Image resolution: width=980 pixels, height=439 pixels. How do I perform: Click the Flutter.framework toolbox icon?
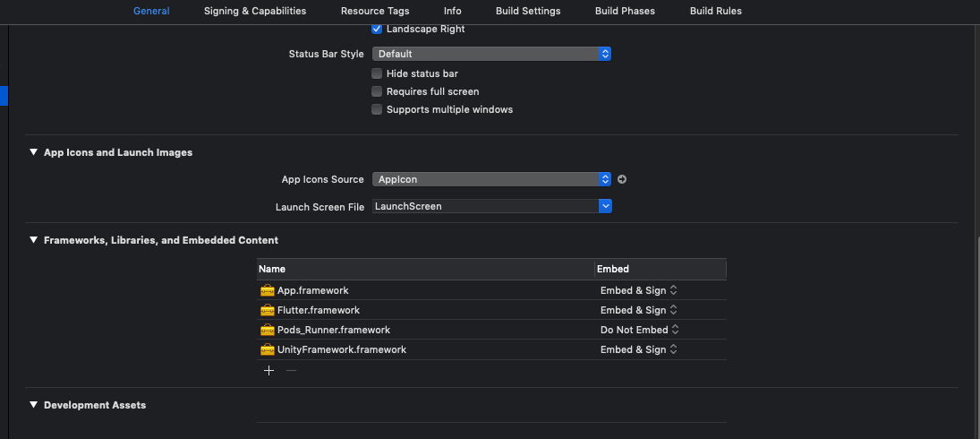[x=268, y=310]
